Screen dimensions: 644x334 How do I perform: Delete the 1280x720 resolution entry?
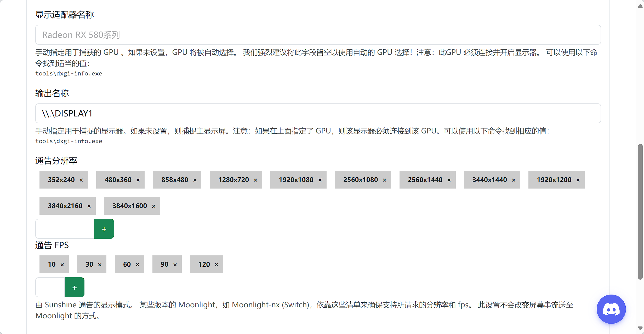(255, 180)
